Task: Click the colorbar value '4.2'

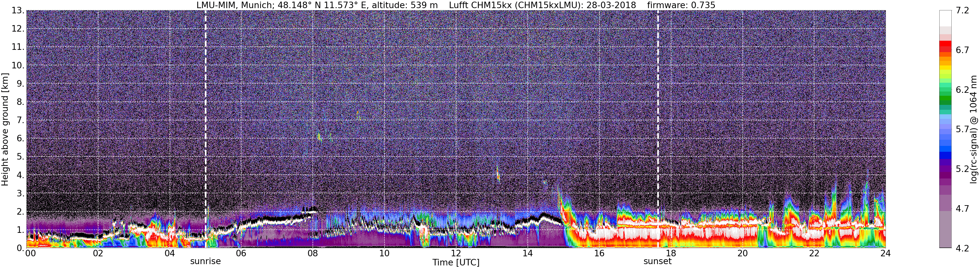Action: coord(962,248)
